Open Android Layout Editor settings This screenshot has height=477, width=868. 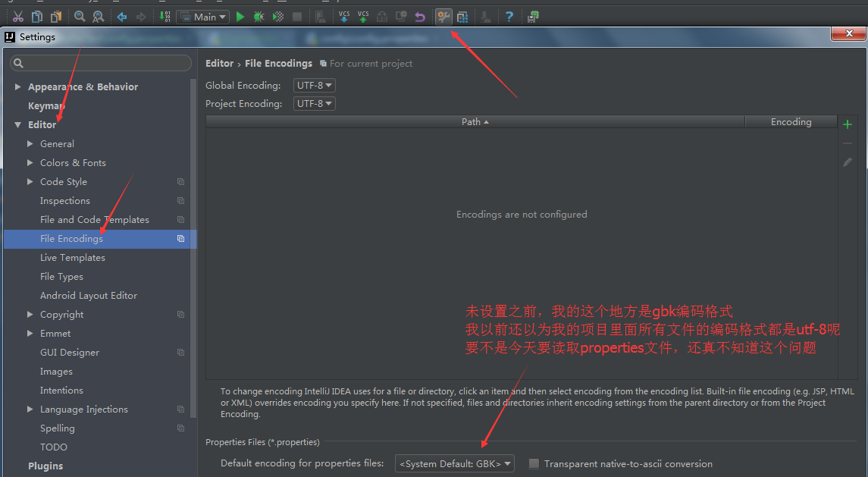tap(89, 295)
